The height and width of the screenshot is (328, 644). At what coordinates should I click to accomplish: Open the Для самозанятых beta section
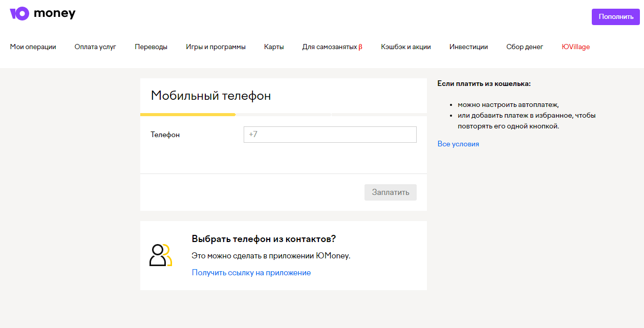click(x=332, y=47)
